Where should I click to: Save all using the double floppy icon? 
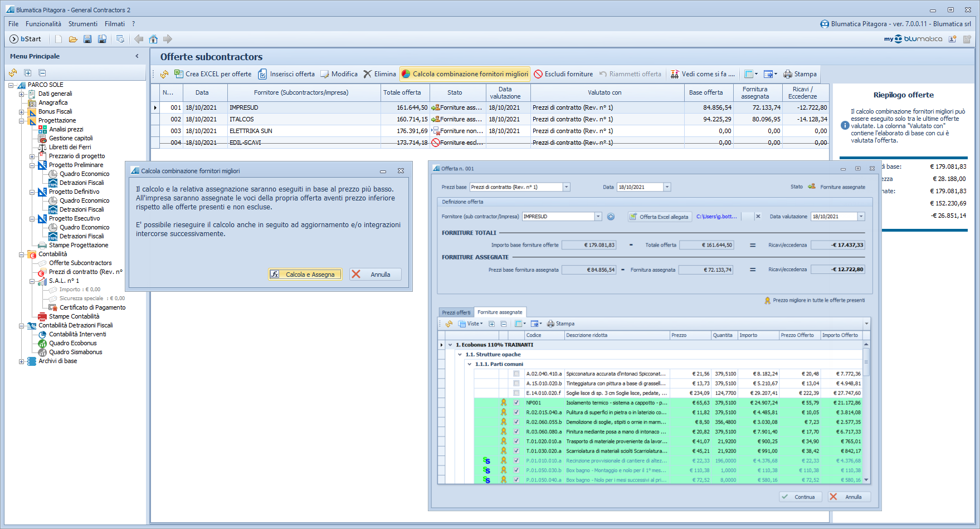point(102,39)
